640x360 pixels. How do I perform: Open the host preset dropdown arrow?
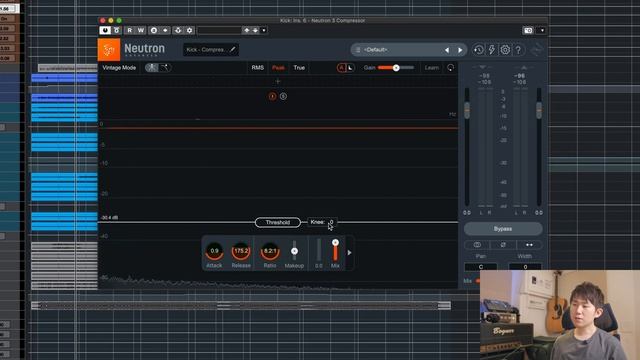click(x=264, y=30)
